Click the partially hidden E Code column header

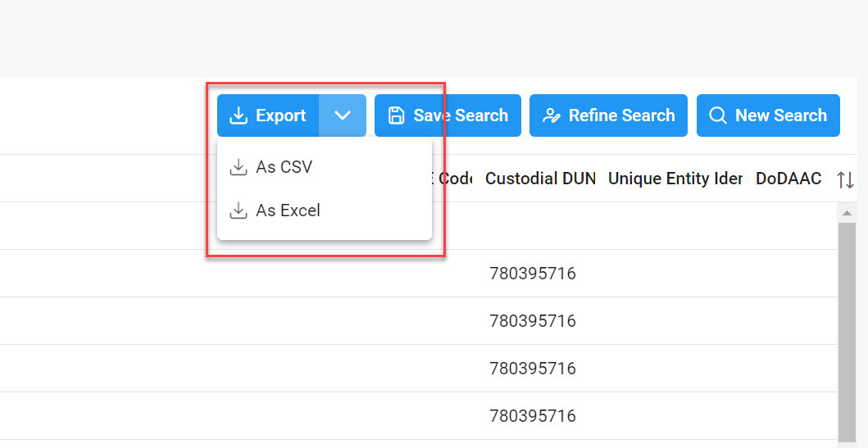455,179
